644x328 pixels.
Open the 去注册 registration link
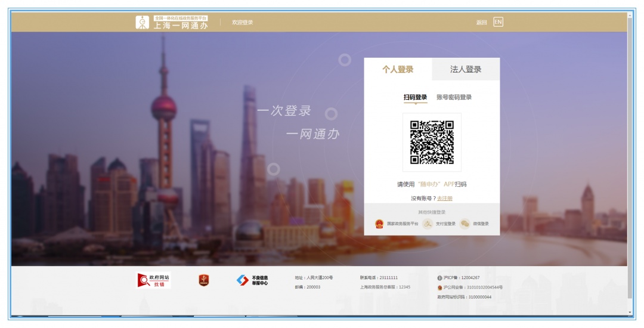(445, 198)
